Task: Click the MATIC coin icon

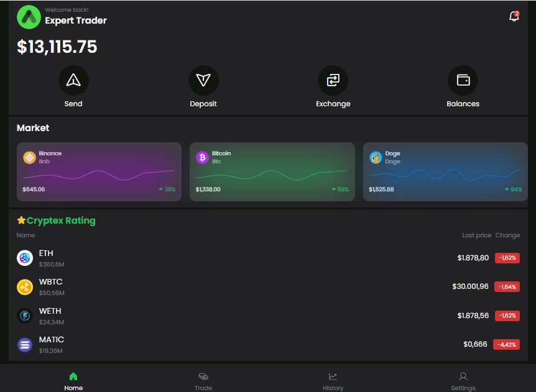Action: point(25,345)
